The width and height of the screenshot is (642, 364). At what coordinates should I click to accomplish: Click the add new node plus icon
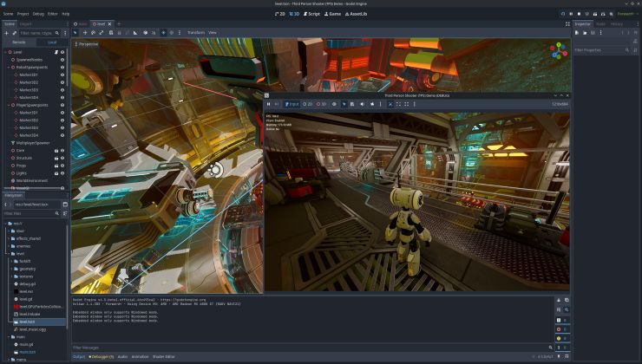[7, 33]
